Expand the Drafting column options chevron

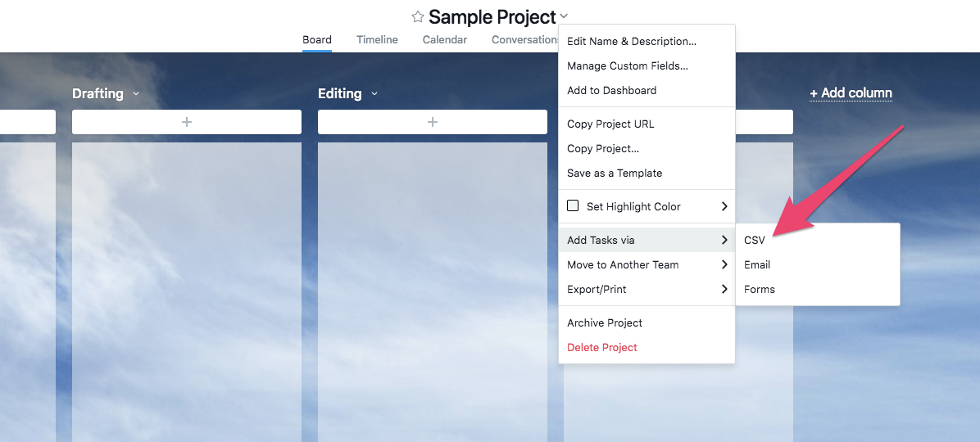(x=136, y=93)
